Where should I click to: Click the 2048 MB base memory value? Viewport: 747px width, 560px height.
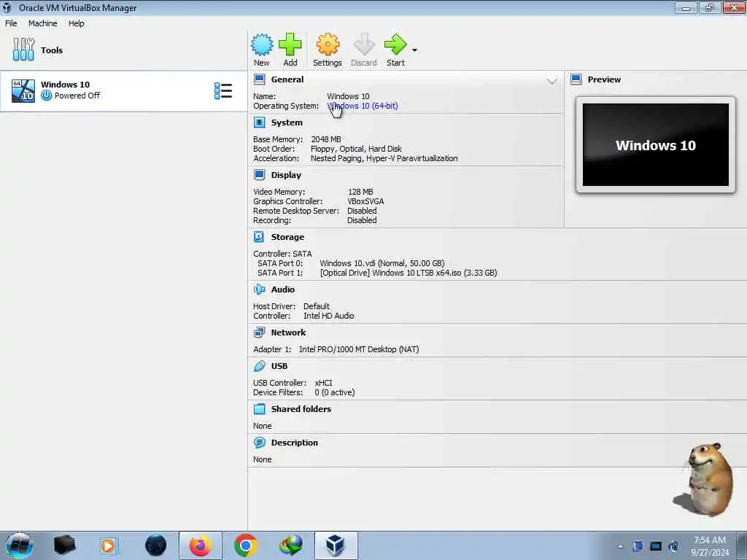click(326, 139)
